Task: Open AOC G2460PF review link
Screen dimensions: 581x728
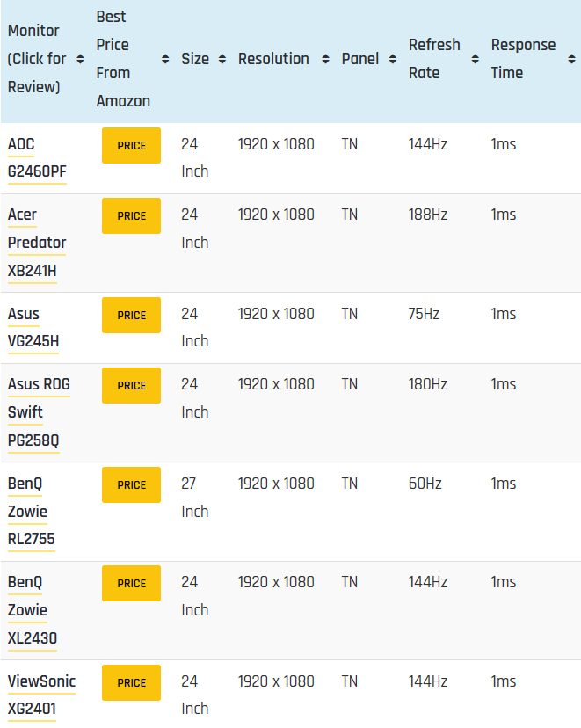Action: pyautogui.click(x=37, y=158)
